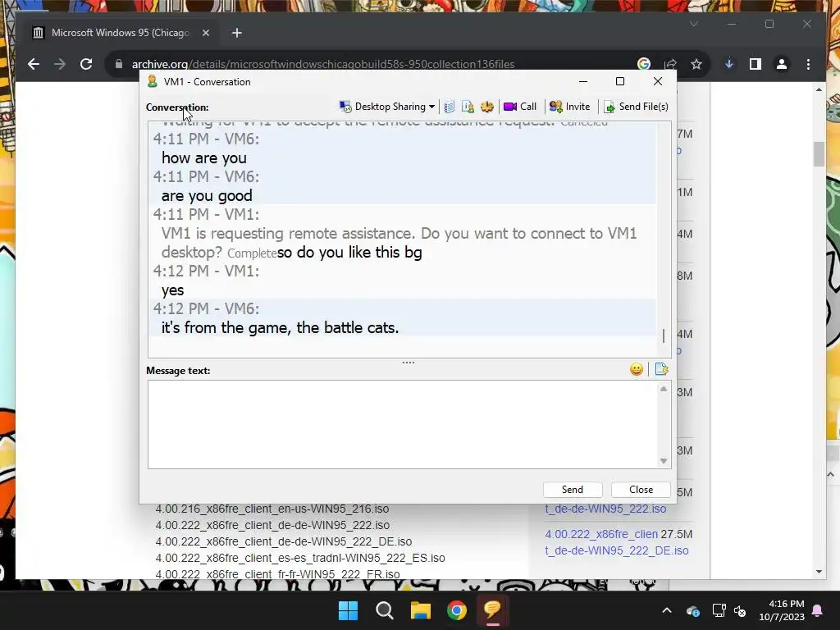Image resolution: width=840 pixels, height=630 pixels.
Task: Click the muted volume tray icon
Action: [x=740, y=610]
